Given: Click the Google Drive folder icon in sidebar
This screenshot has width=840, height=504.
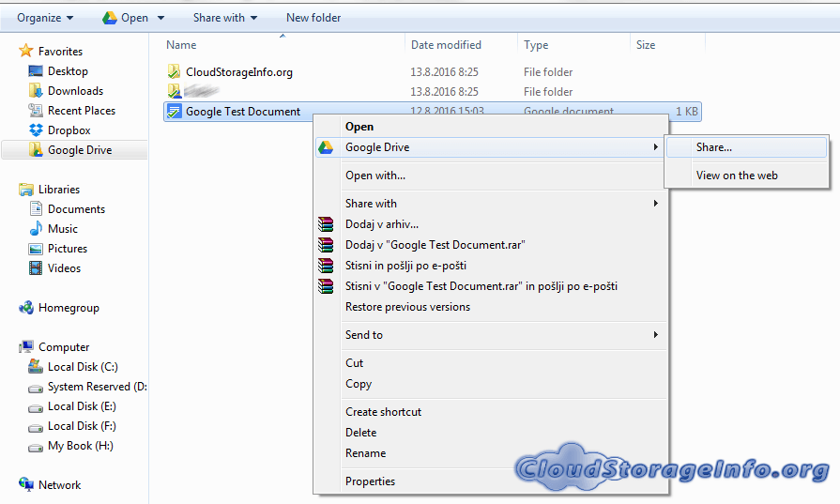Looking at the screenshot, I should (x=36, y=150).
